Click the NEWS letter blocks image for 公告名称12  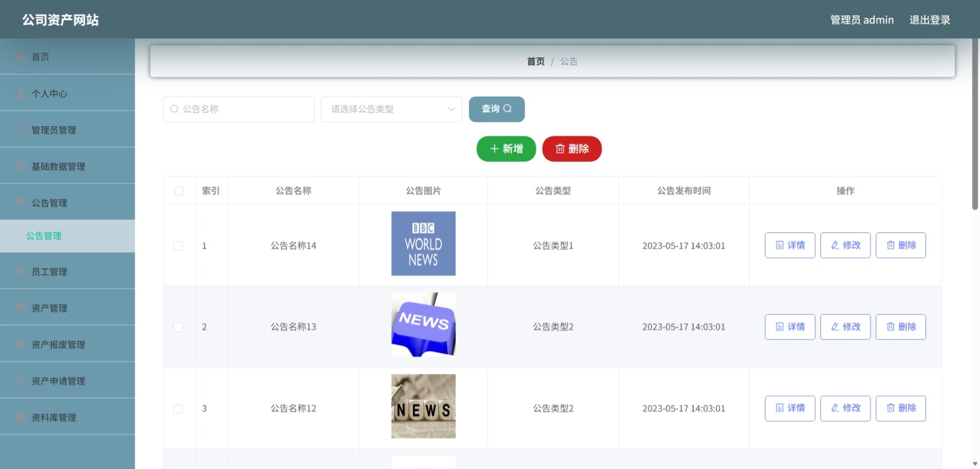(423, 406)
